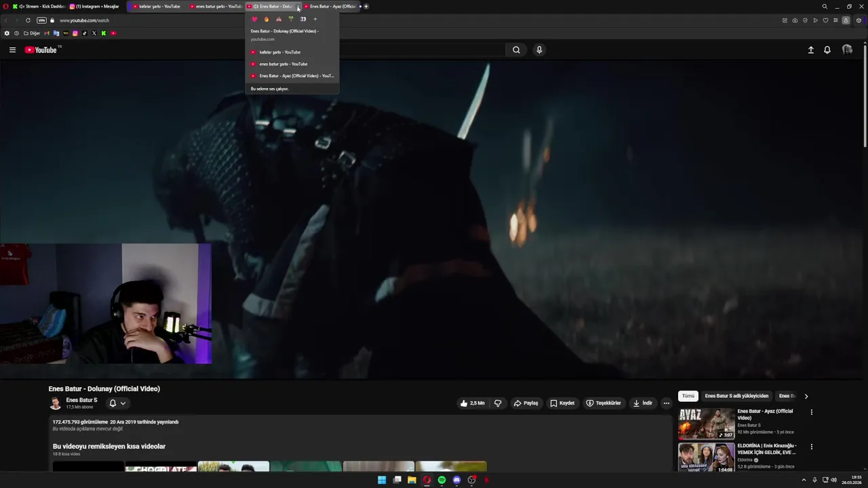Switch to Instagram Mesajlar tab
This screenshot has height=488, width=868.
96,6
